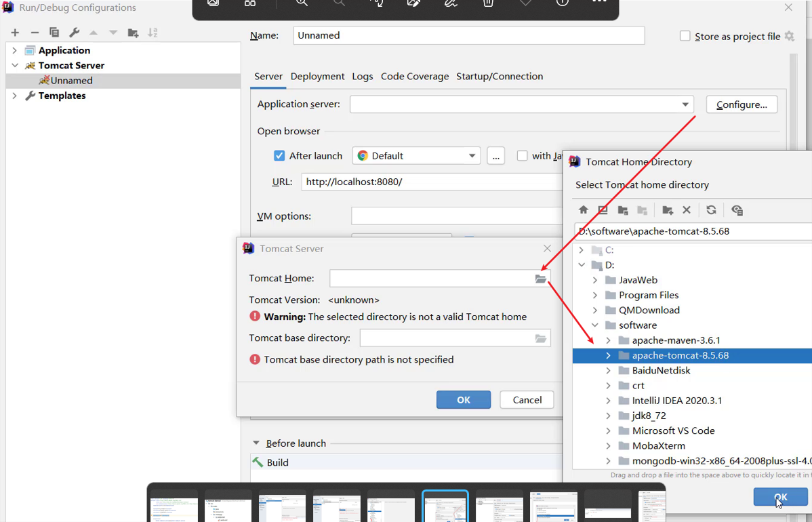Click the browser ellipsis button
The height and width of the screenshot is (522, 812).
(x=495, y=156)
